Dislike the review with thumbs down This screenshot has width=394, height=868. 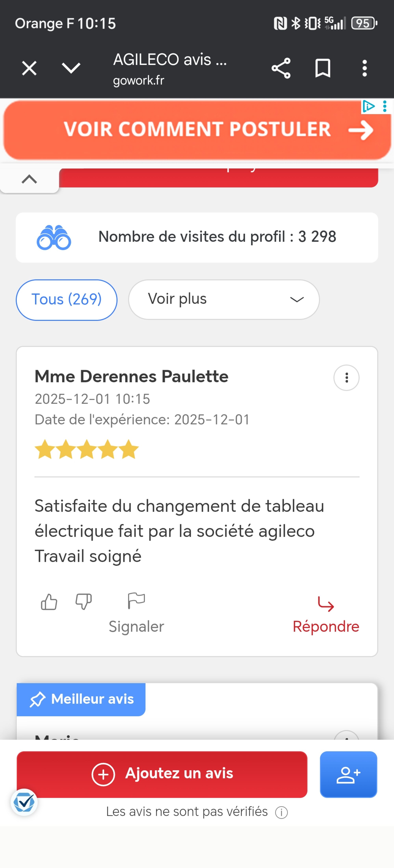point(83,602)
